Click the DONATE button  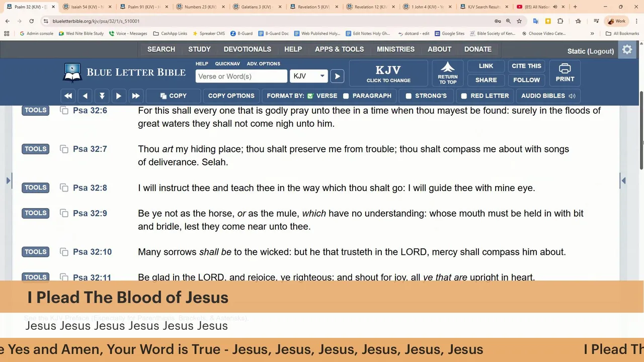click(477, 49)
